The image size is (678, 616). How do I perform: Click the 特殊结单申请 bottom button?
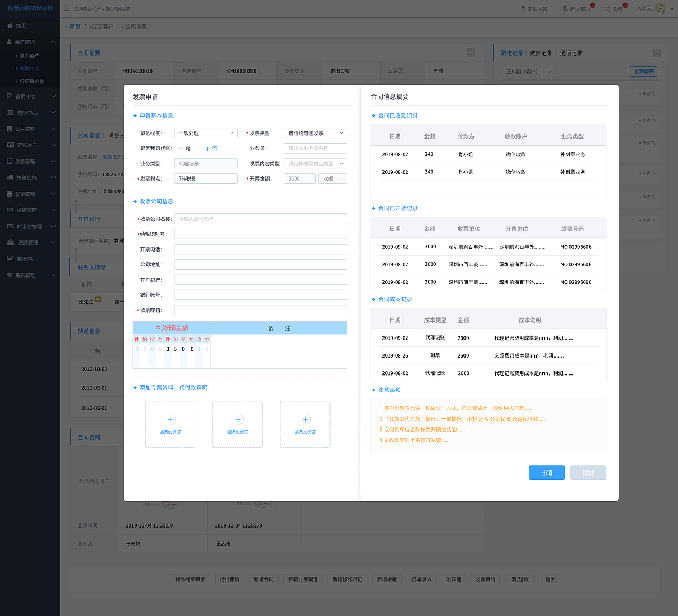tap(191, 579)
